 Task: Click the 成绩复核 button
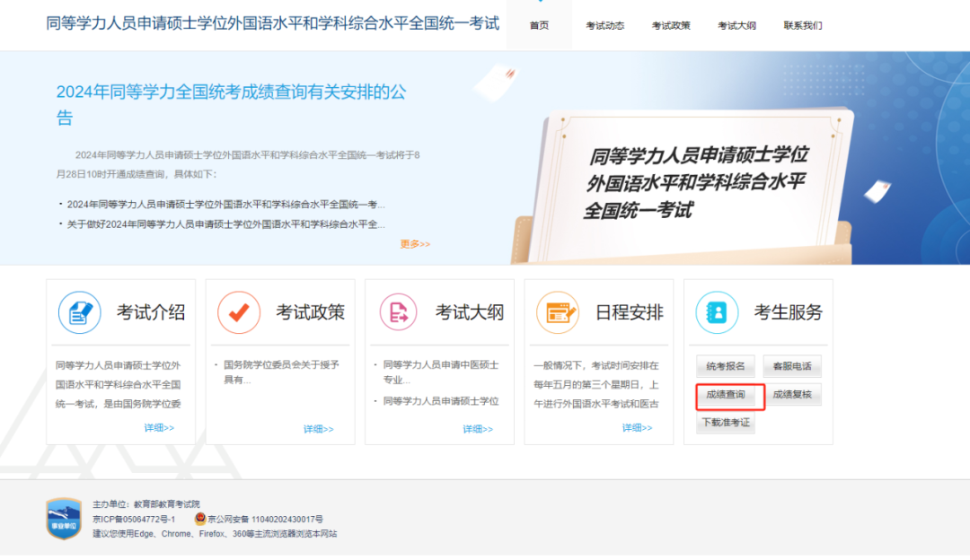point(792,394)
